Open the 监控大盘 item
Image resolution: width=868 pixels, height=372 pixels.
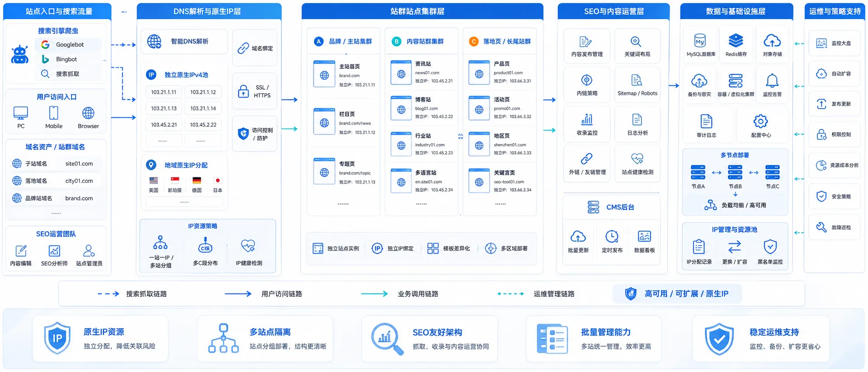pyautogui.click(x=834, y=43)
